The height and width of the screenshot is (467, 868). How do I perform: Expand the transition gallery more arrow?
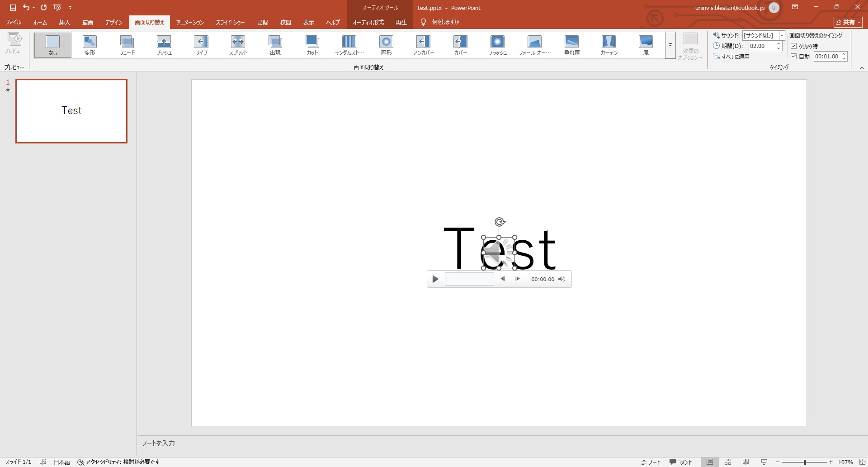[670, 45]
